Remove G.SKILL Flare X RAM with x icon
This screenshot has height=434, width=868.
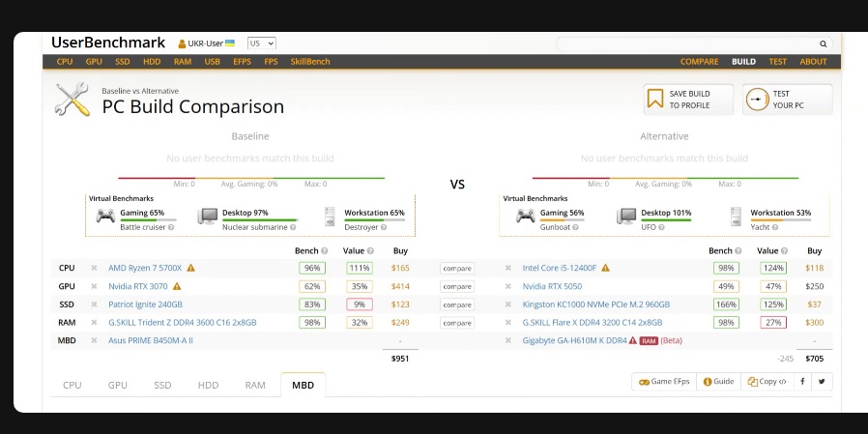pos(508,323)
